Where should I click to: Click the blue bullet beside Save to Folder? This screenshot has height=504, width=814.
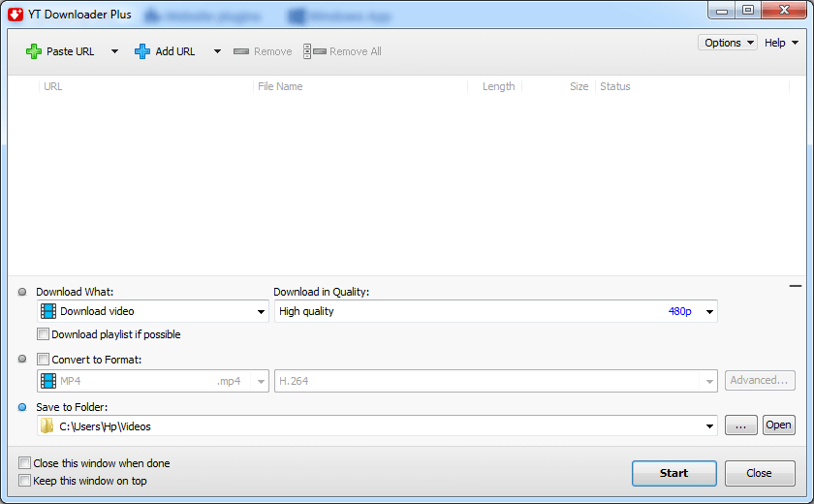click(22, 407)
